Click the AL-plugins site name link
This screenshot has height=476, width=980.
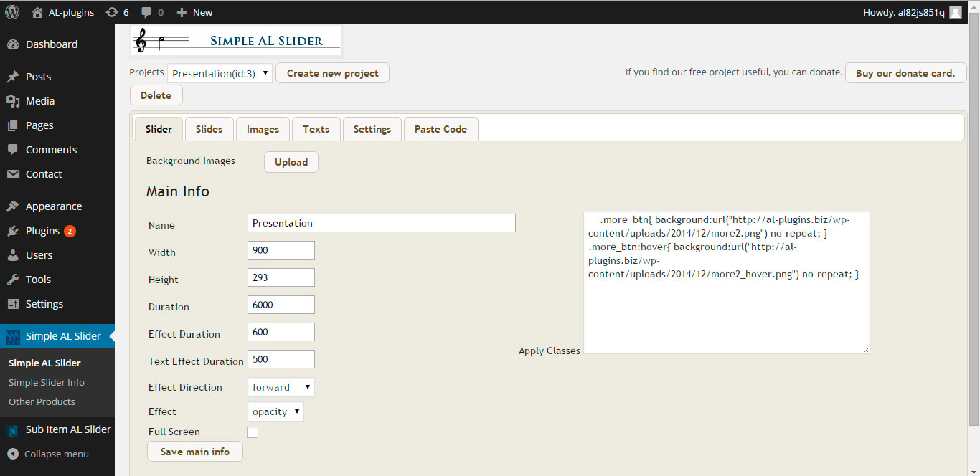pyautogui.click(x=71, y=12)
